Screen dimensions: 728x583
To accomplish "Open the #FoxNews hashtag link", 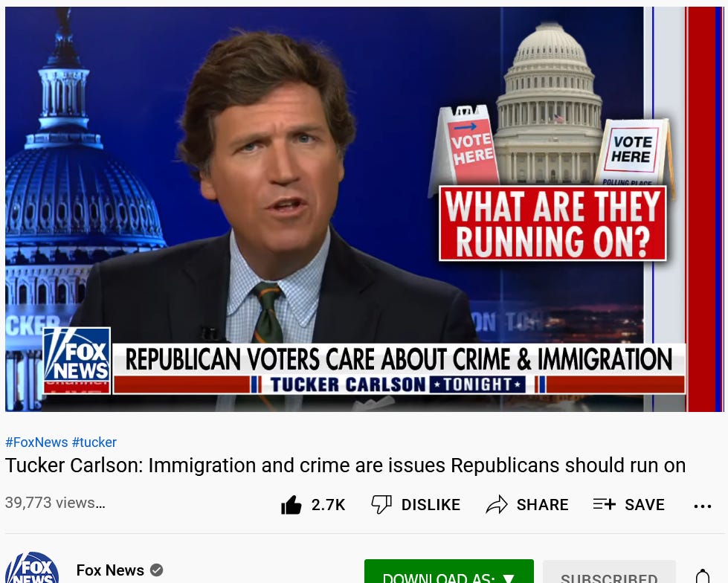I will [36, 442].
